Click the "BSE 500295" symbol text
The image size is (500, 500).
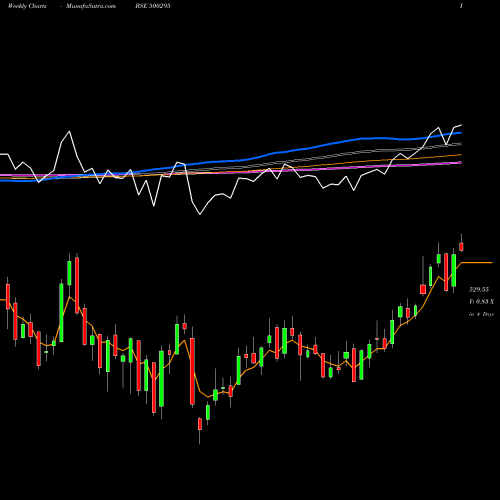coord(153,6)
